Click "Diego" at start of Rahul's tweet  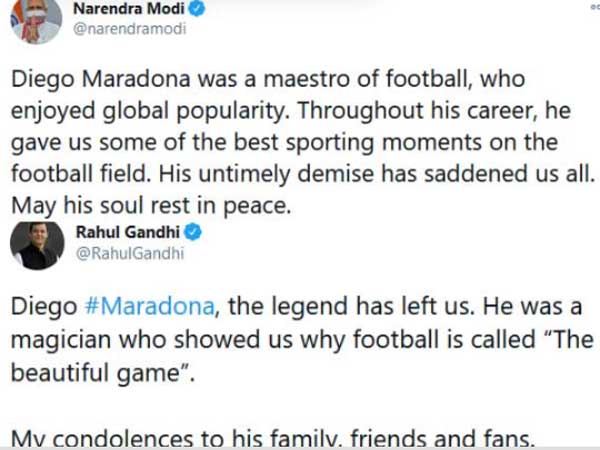tap(37, 306)
